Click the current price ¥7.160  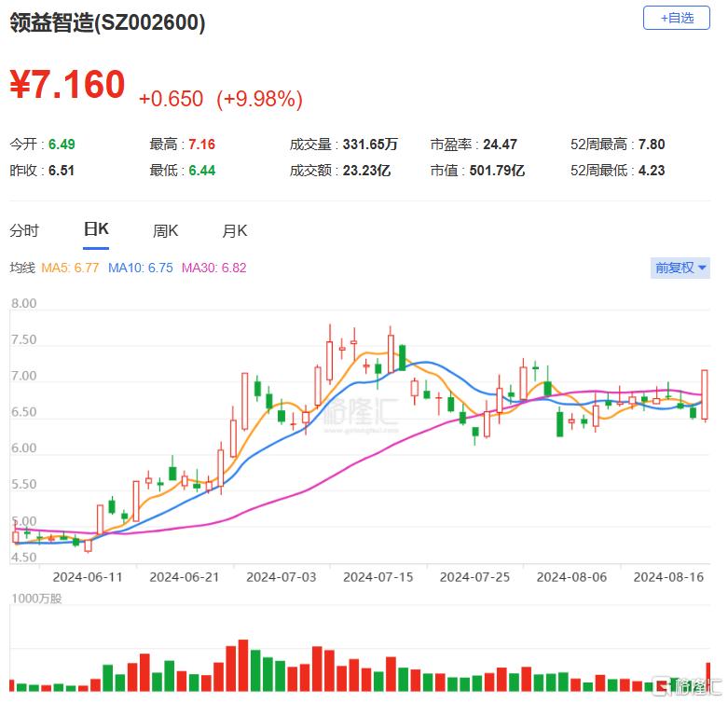[x=67, y=85]
